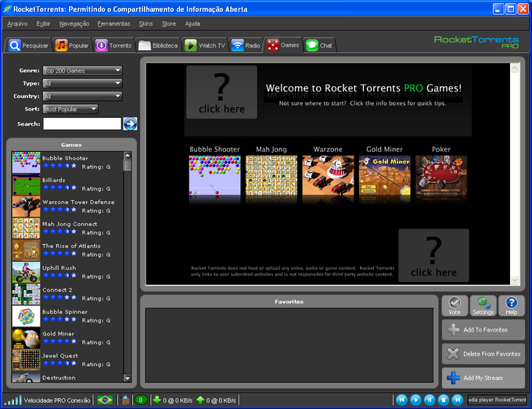
Task: Click Delete From Favorites button
Action: [483, 353]
